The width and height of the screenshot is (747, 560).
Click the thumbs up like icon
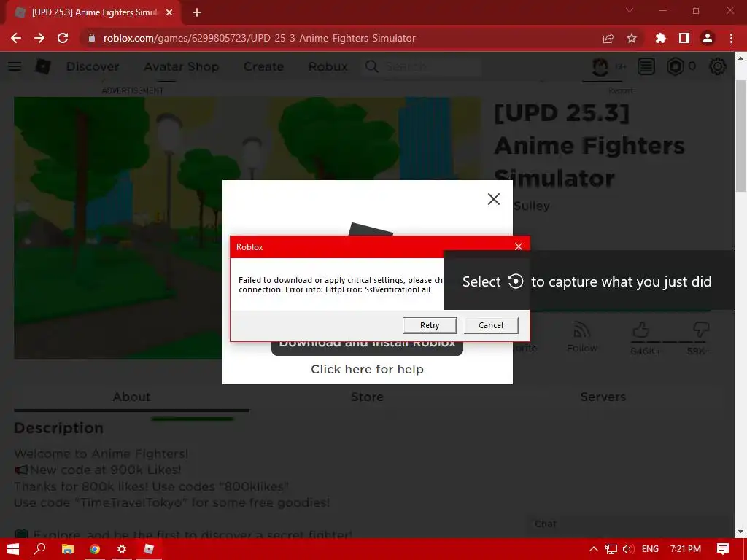pos(640,330)
